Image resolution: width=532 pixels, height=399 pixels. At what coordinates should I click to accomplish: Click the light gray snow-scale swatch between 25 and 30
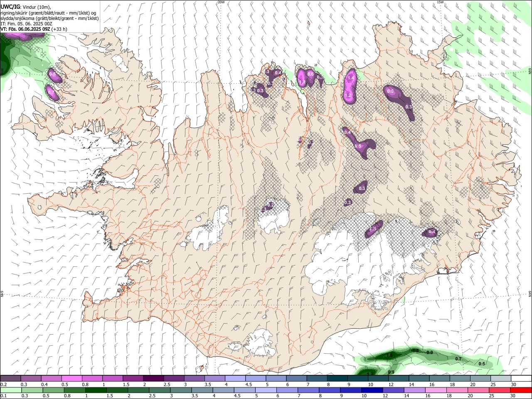click(501, 379)
